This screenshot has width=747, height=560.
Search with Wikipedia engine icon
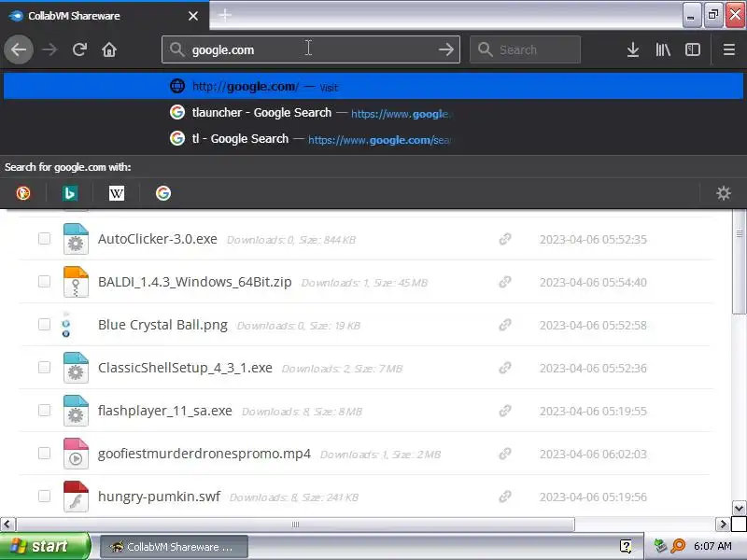(x=117, y=193)
